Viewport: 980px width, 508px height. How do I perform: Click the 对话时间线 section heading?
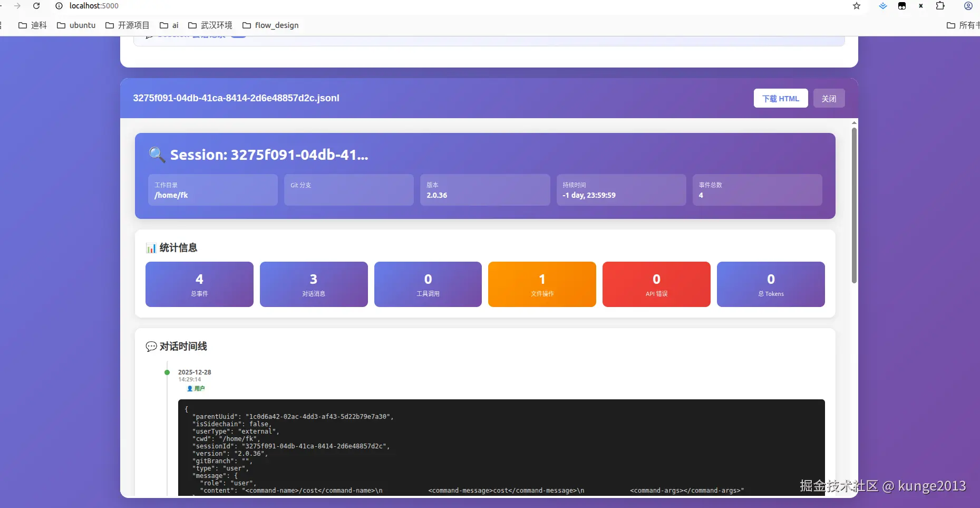[183, 347]
